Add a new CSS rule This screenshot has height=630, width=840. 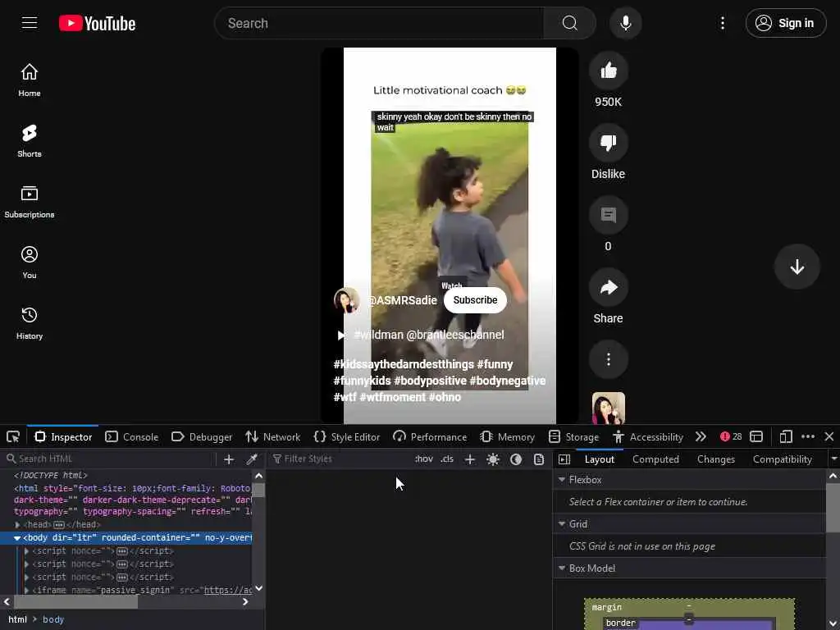tap(470, 459)
